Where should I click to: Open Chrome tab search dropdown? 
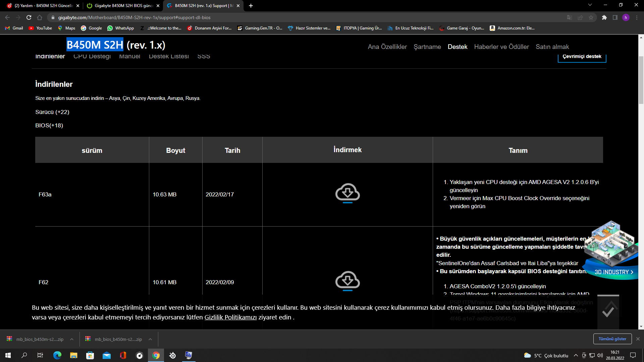[x=590, y=5]
